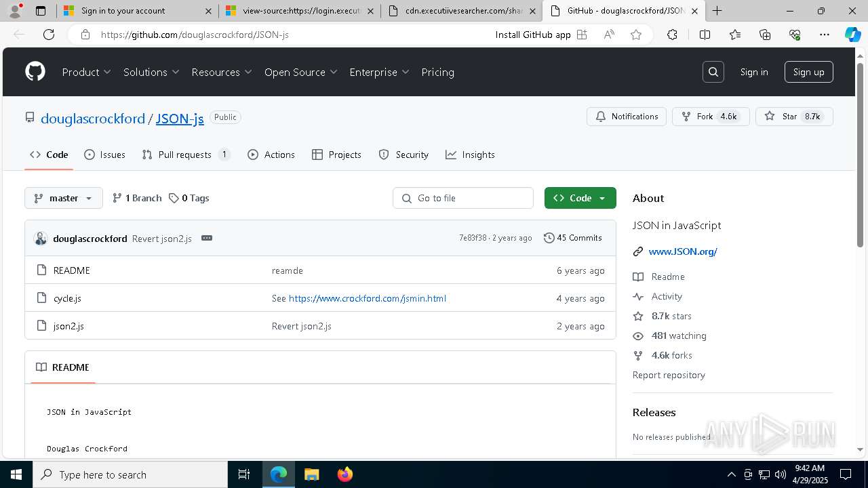868x488 pixels.
Task: Open the www.JSON.org link
Action: coord(683,251)
